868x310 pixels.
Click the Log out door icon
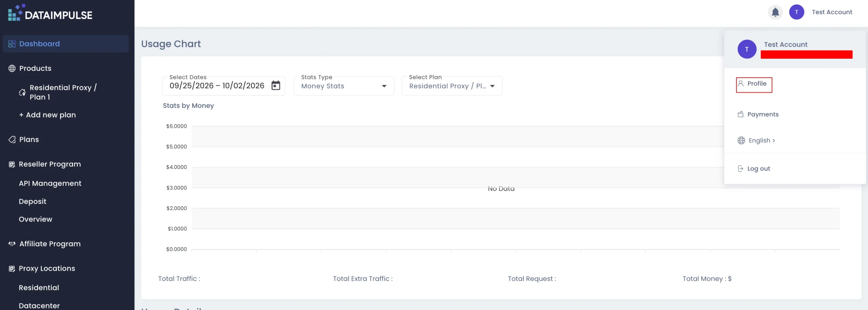point(741,169)
